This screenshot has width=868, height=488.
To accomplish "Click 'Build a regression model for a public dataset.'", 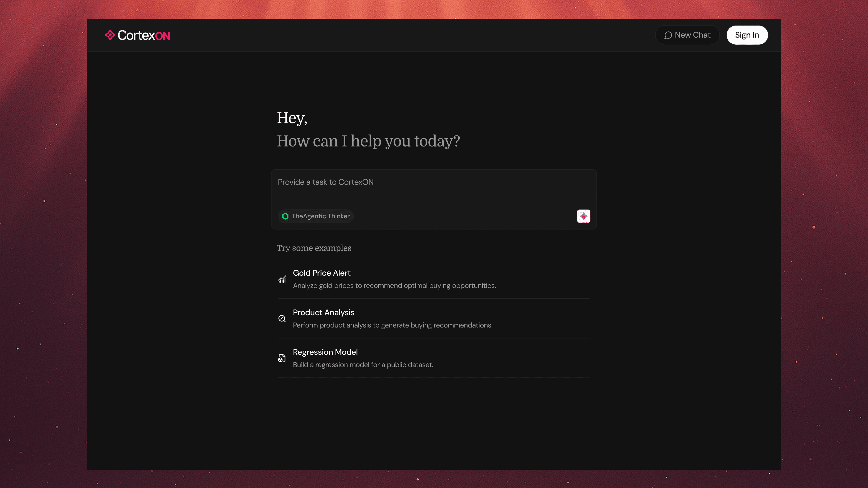I will coord(363,365).
